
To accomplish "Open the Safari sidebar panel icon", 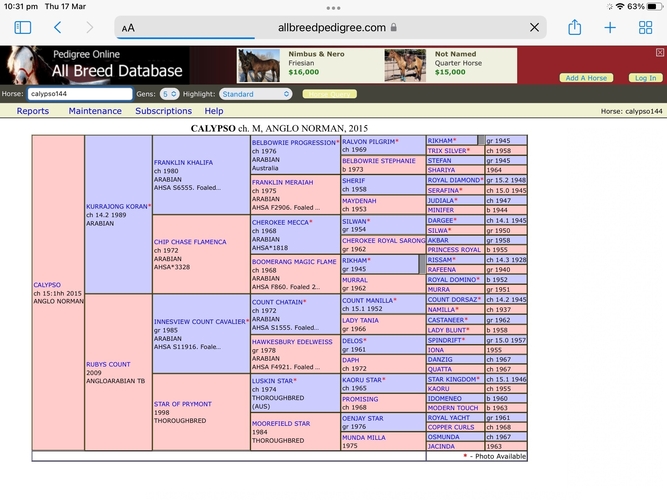I will click(x=23, y=28).
